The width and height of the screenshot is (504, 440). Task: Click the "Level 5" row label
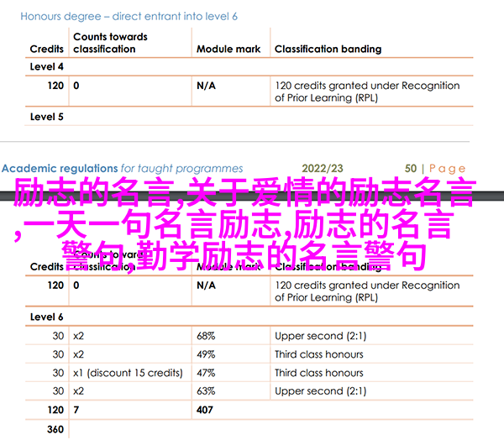tap(47, 117)
